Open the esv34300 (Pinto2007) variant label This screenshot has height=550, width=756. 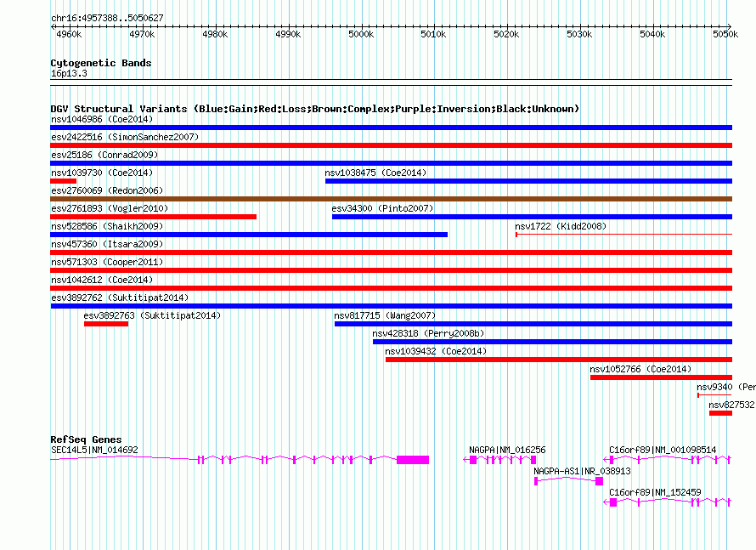coord(382,208)
